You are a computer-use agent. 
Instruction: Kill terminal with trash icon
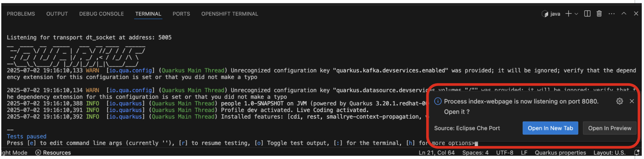599,14
